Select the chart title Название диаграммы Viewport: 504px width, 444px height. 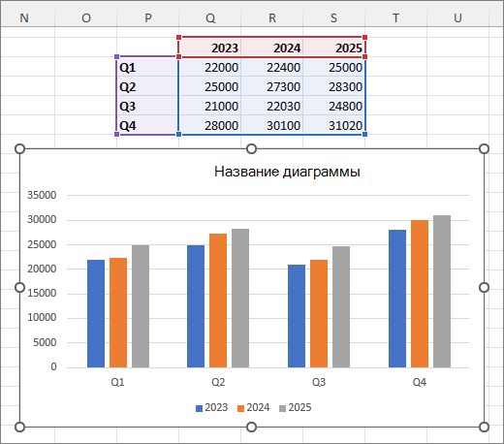click(287, 172)
